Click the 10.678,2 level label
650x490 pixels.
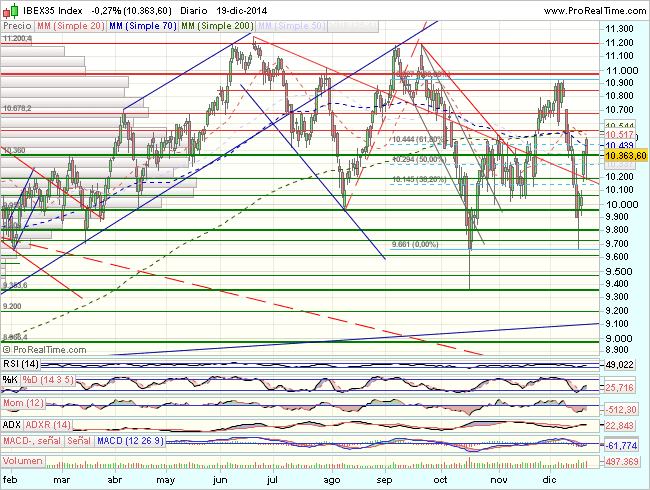[x=17, y=109]
